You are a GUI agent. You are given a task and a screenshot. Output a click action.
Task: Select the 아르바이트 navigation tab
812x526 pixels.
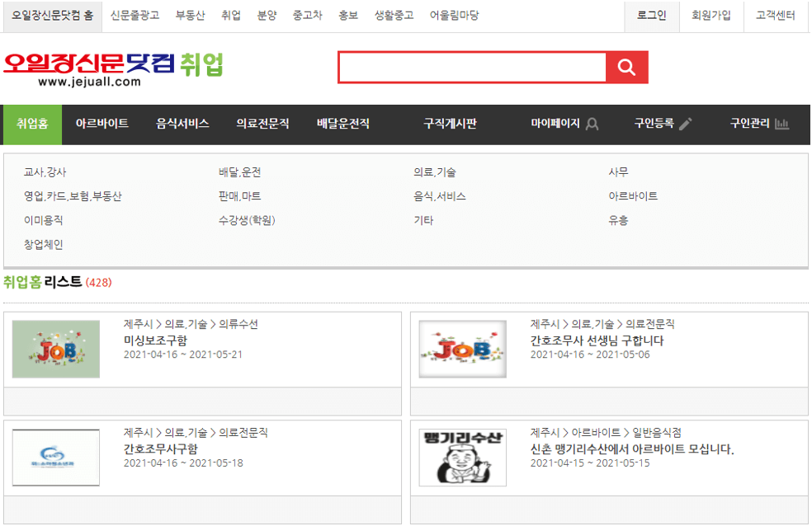point(102,124)
